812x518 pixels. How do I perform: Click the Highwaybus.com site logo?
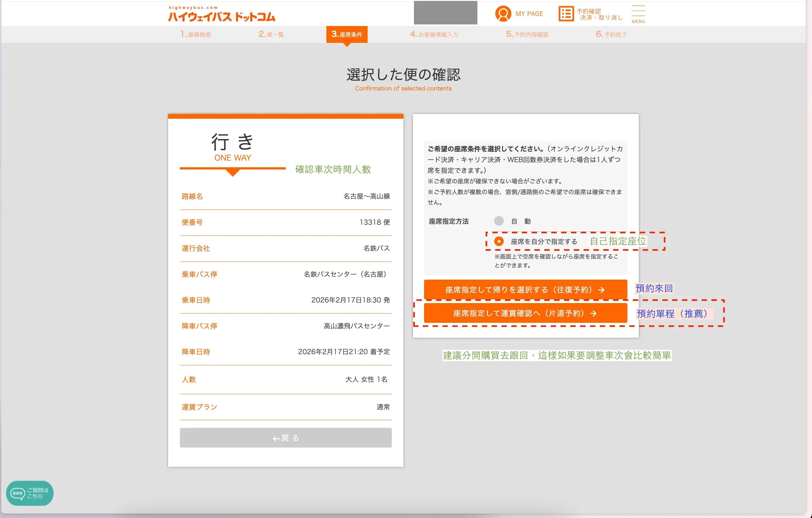coord(221,14)
